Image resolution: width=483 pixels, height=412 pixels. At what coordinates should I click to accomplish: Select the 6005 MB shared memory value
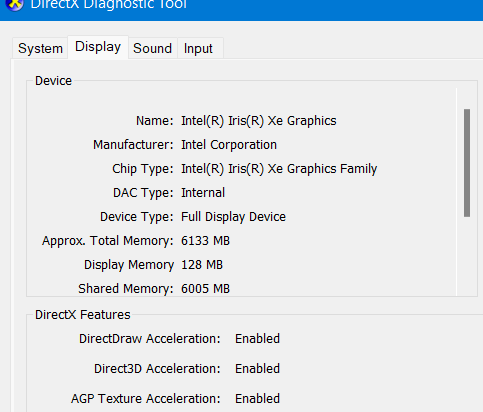205,289
